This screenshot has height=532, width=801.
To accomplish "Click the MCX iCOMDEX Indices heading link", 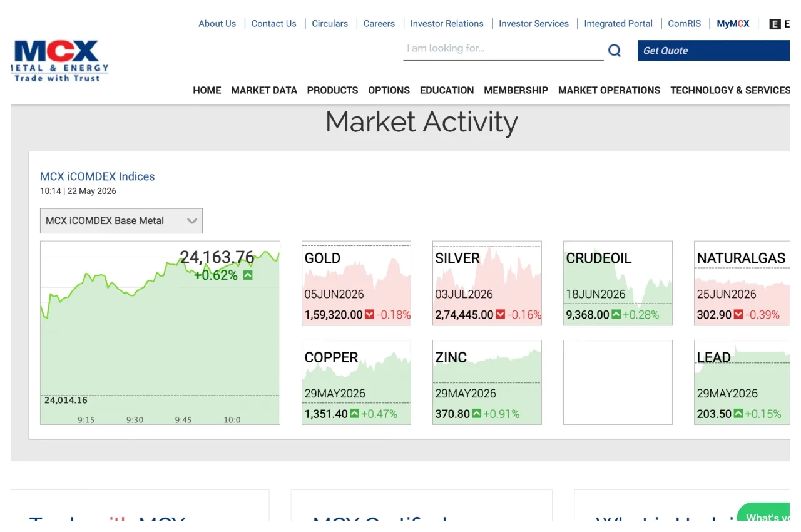I will [x=97, y=176].
